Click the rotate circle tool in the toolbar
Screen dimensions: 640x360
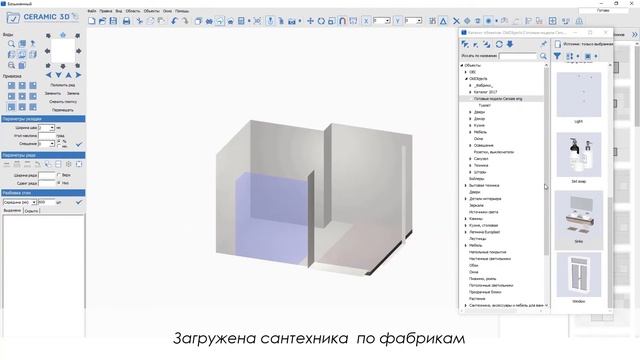click(321, 21)
